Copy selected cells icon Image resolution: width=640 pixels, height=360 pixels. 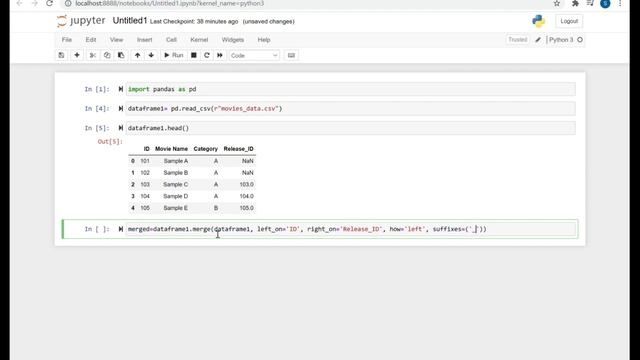coord(107,55)
